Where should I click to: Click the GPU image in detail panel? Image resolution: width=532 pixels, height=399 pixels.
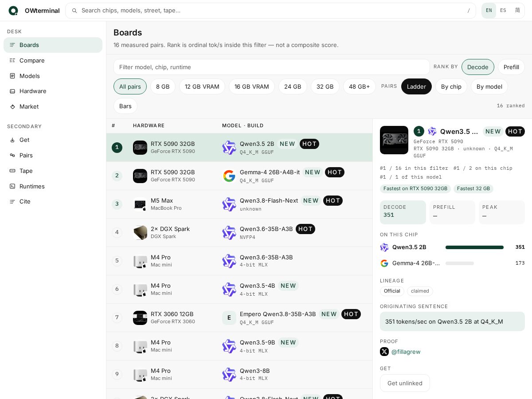tap(394, 140)
